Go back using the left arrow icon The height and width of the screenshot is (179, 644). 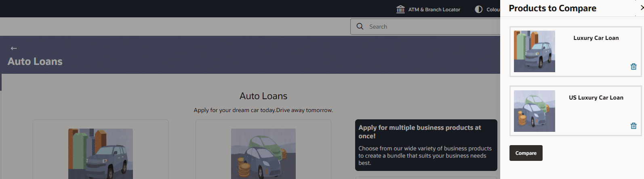point(14,48)
